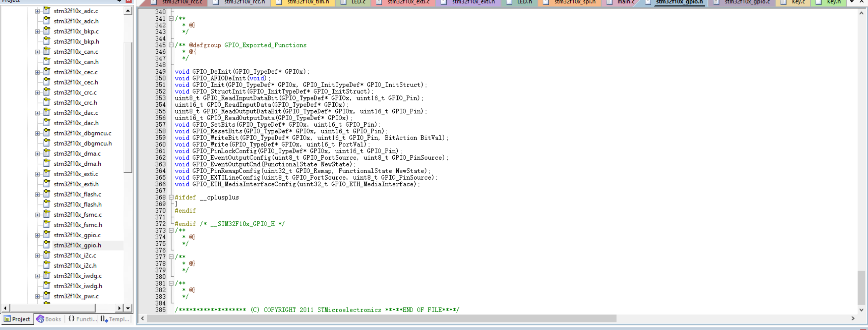
Task: Collapse the #ifdef __cplusplus block at line 368
Action: click(x=171, y=197)
